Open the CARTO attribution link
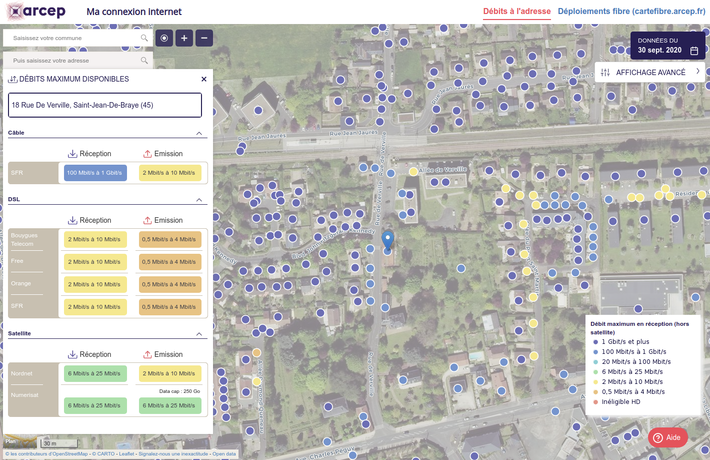Image resolution: width=710 pixels, height=460 pixels. tap(103, 454)
